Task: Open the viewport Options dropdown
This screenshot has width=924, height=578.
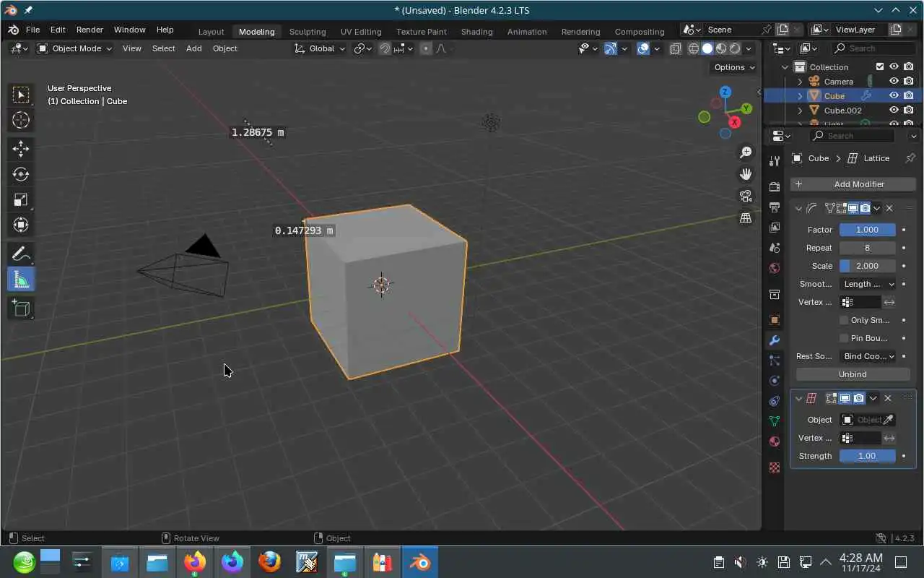Action: point(734,67)
